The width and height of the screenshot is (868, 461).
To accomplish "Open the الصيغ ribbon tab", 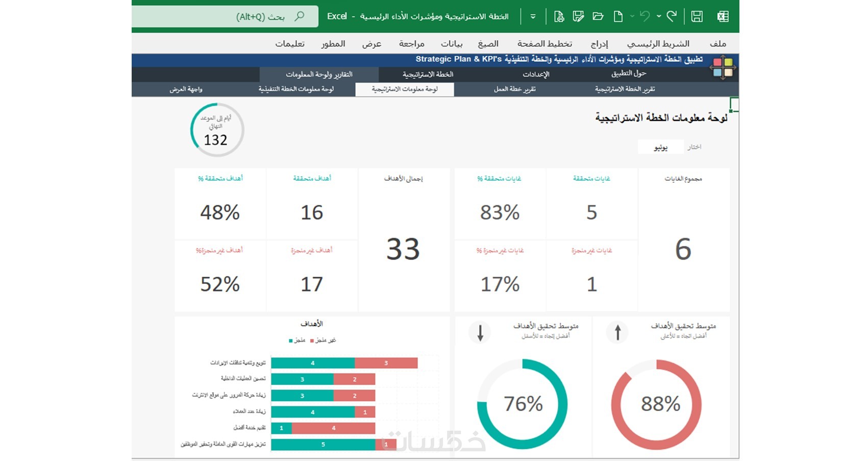I will pos(488,44).
